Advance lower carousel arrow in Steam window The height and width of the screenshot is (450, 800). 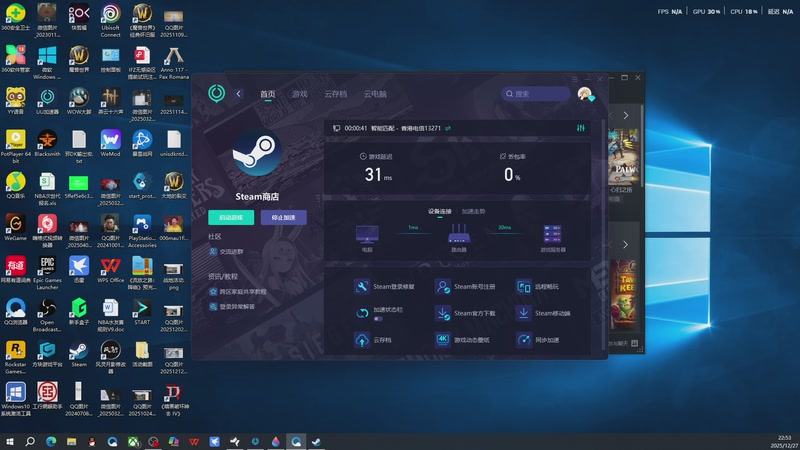(626, 245)
